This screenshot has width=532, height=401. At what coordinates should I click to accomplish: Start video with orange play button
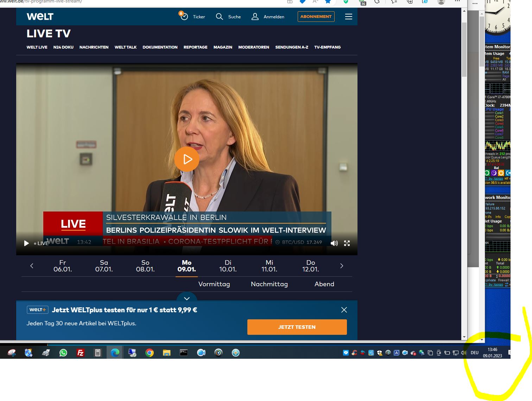point(187,159)
